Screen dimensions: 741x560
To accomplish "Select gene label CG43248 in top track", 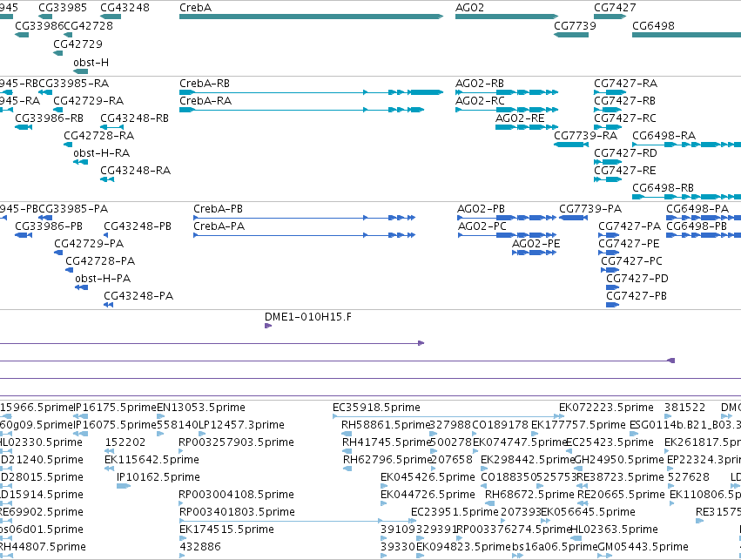I will tap(125, 8).
